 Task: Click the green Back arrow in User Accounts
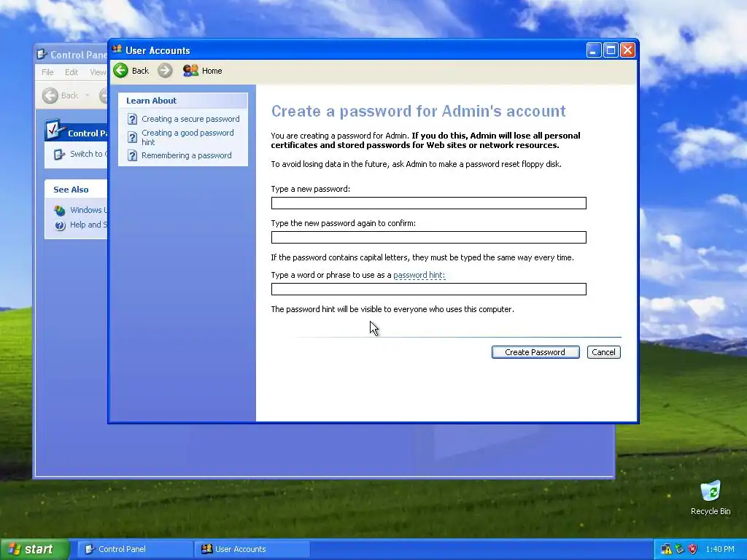[x=121, y=71]
